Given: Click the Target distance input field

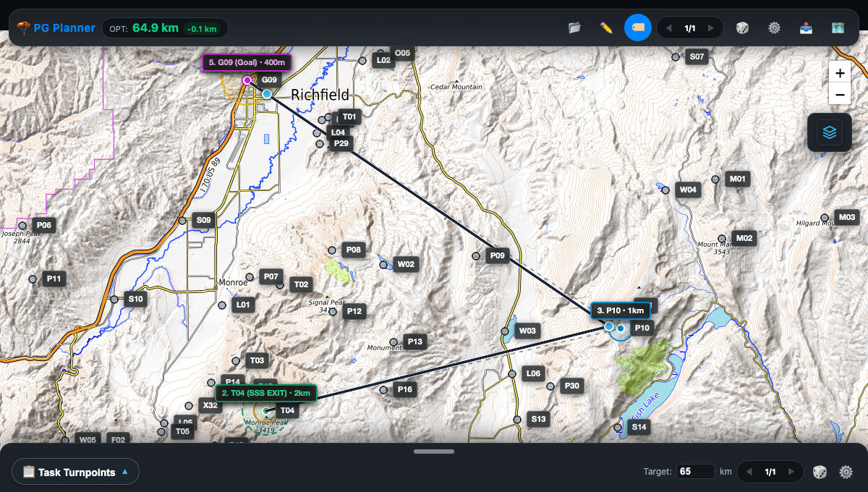Looking at the screenshot, I should point(696,472).
